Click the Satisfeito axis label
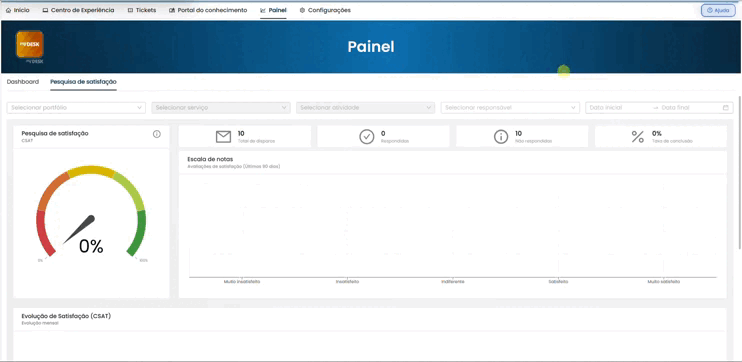 [558, 282]
